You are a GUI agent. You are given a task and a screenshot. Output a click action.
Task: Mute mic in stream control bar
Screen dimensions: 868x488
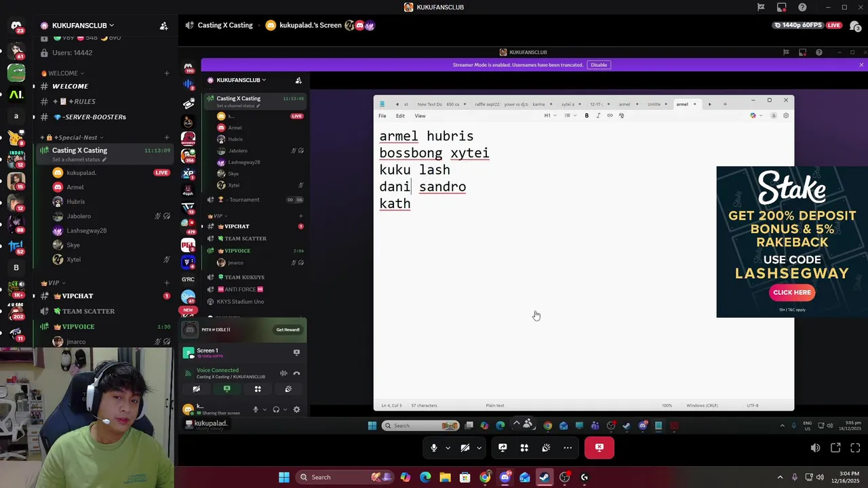tap(434, 448)
